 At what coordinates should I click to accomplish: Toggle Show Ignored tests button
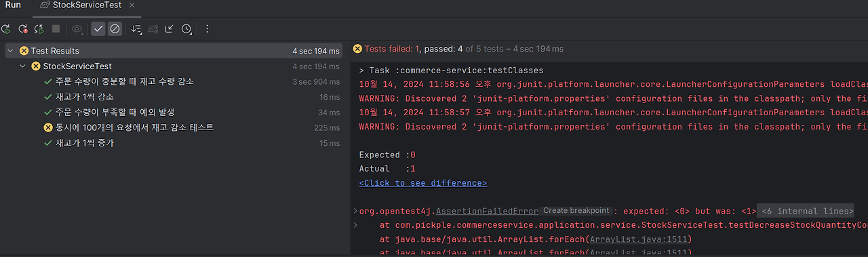115,29
